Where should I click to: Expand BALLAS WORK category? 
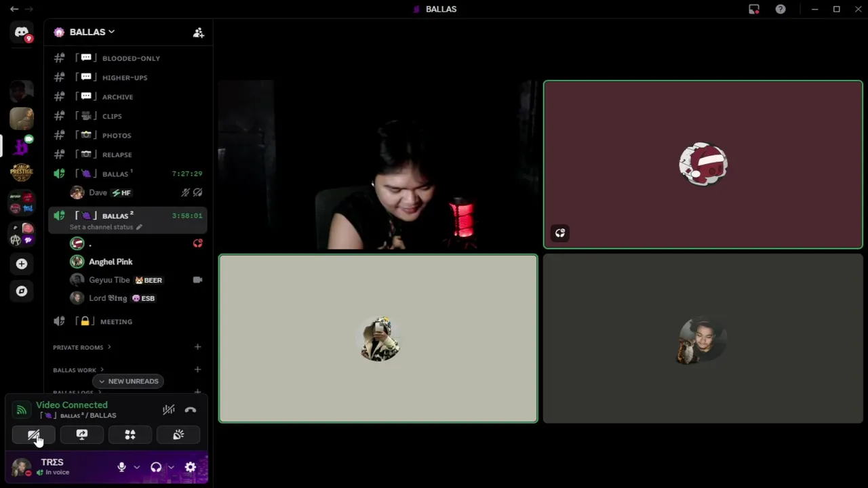[x=79, y=370]
